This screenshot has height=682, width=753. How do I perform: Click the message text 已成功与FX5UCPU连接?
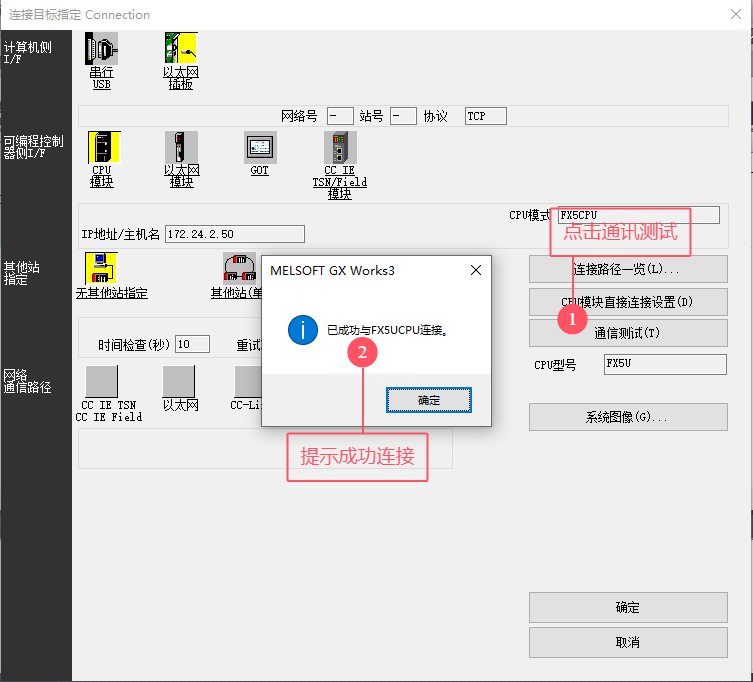(388, 330)
